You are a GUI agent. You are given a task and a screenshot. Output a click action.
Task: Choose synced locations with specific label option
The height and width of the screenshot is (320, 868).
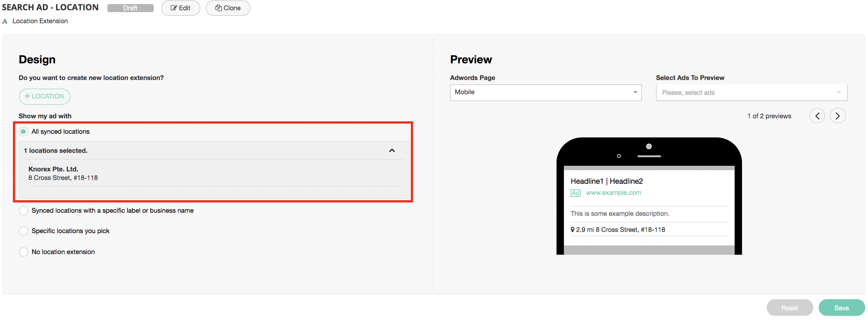click(x=24, y=211)
